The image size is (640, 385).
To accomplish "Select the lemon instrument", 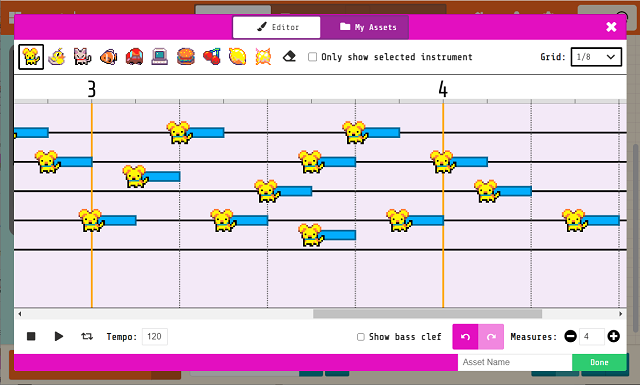I will coord(238,57).
